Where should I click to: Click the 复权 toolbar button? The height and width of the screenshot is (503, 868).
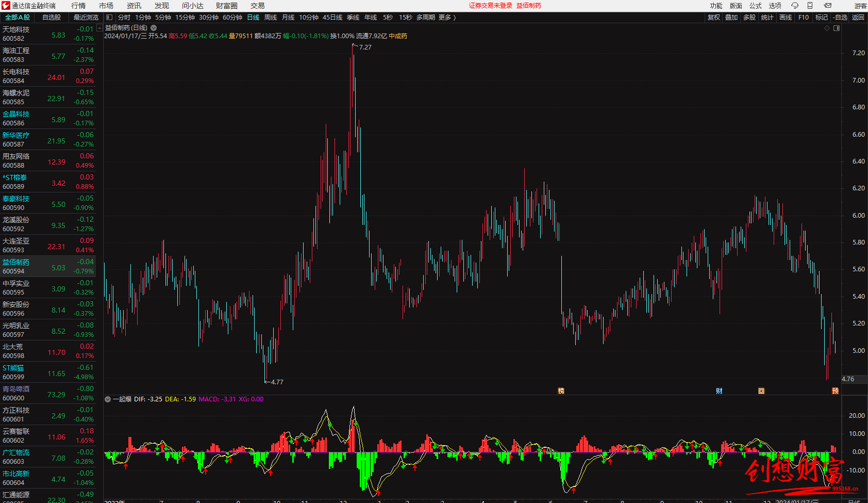714,18
